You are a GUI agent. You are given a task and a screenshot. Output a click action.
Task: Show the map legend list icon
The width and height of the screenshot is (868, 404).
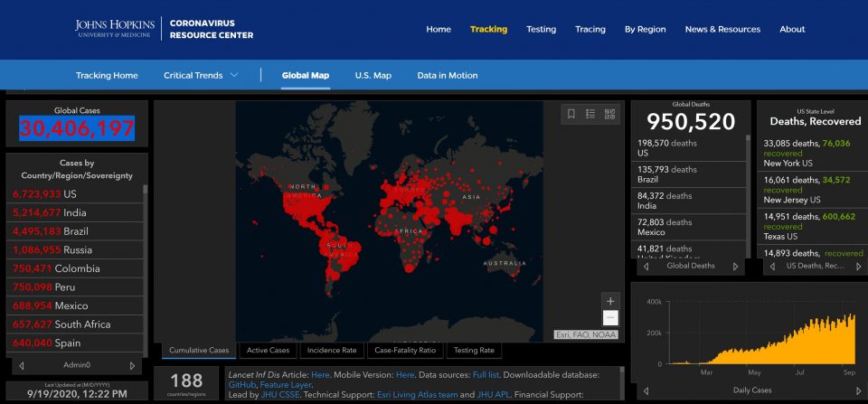point(590,114)
